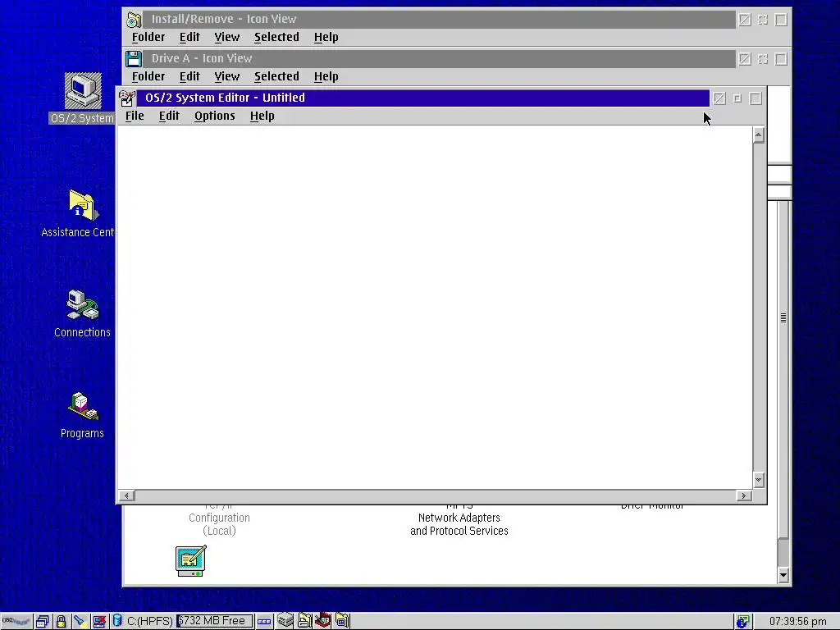Click the System Editor scroll up arrow
Screen dimensions: 840x630
click(x=758, y=135)
